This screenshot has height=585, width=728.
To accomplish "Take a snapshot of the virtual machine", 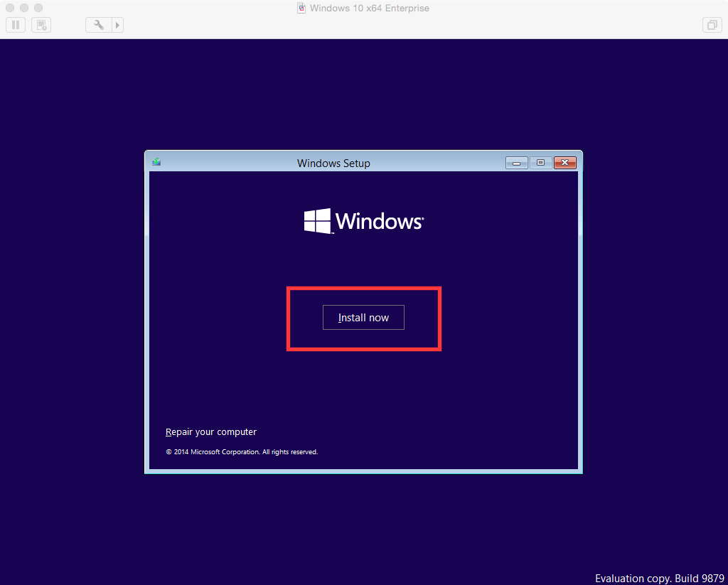I will 41,25.
